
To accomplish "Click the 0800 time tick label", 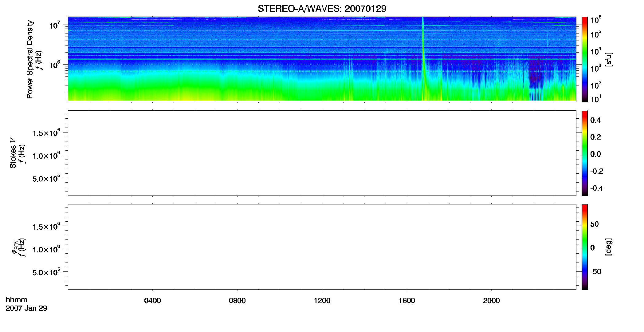I will (237, 301).
